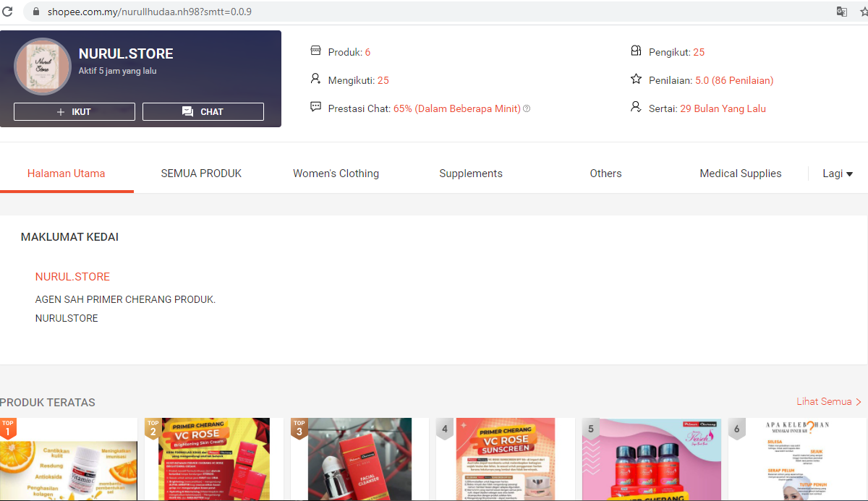Click the page reload icon
Image resolution: width=868 pixels, height=501 pixels.
[7, 12]
